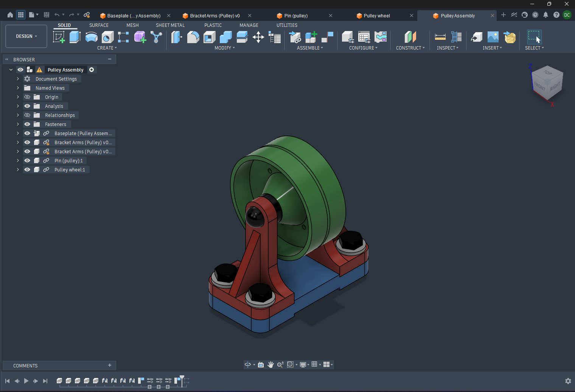The width and height of the screenshot is (575, 392).
Task: Select the Extrude tool
Action: (75, 37)
